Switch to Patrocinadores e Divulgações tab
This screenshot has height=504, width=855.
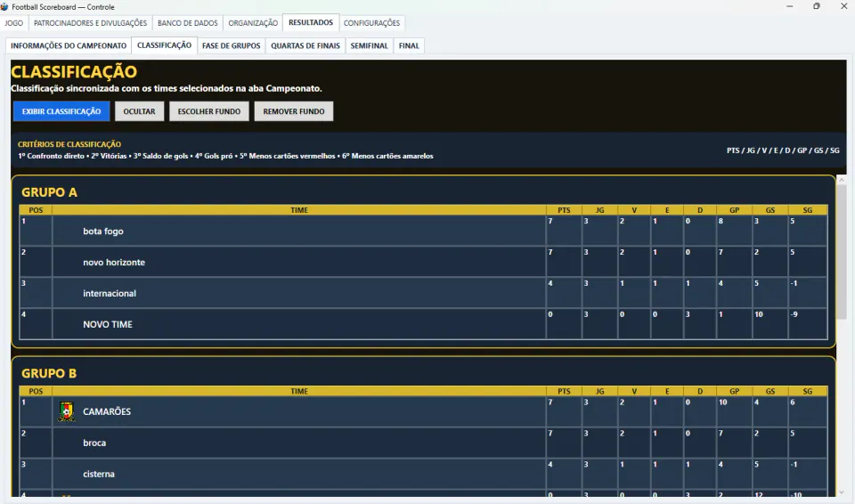pos(91,23)
